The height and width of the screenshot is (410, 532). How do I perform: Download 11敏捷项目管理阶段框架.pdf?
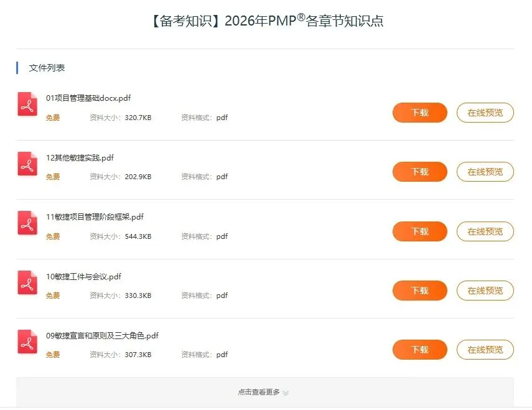(x=420, y=231)
